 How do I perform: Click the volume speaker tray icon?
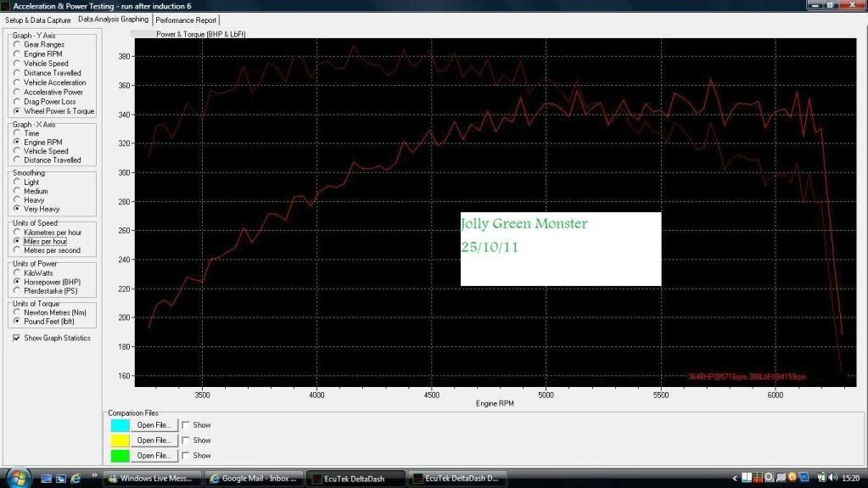point(833,479)
